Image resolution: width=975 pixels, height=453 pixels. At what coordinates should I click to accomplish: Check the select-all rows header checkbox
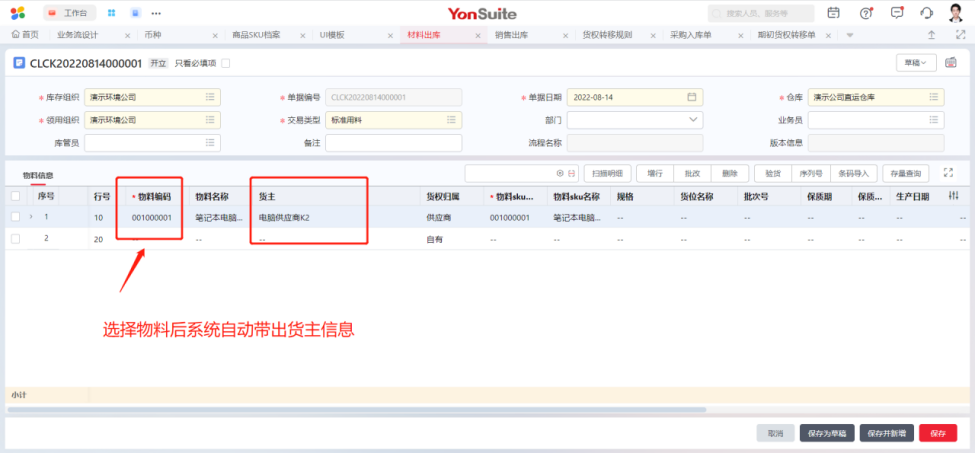tap(15, 196)
